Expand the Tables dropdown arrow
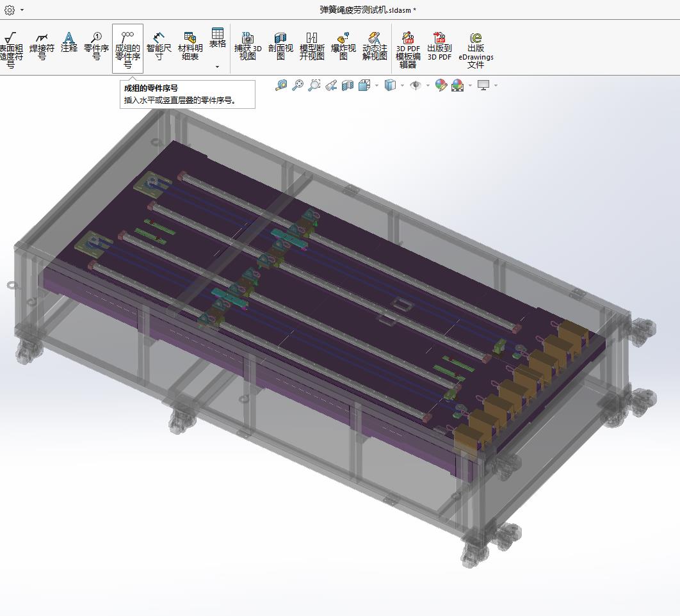The image size is (680, 616). point(217,67)
